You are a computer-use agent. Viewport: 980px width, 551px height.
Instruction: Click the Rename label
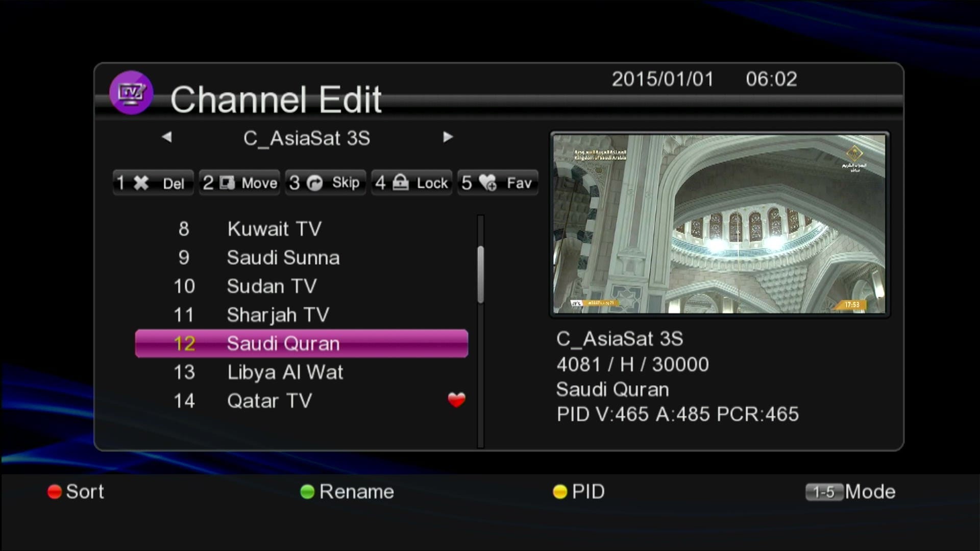(356, 492)
